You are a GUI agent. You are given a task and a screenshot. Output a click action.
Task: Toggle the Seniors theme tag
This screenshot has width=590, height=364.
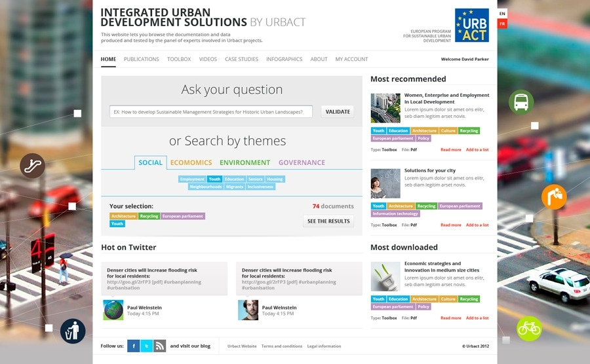pyautogui.click(x=255, y=179)
